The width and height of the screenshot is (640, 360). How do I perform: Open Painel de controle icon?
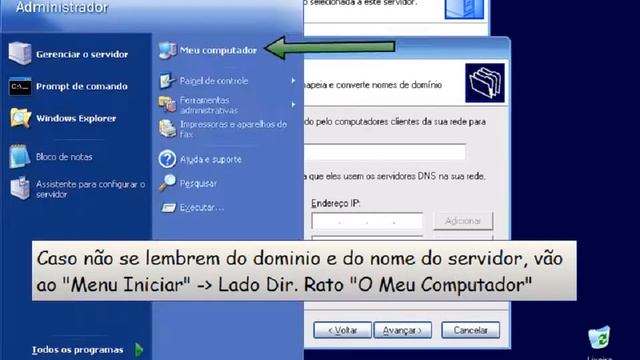tap(167, 81)
